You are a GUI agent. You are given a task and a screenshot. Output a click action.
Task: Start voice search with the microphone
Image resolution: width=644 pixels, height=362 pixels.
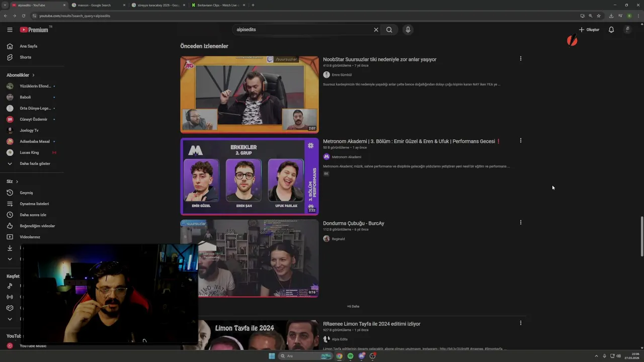(x=408, y=30)
